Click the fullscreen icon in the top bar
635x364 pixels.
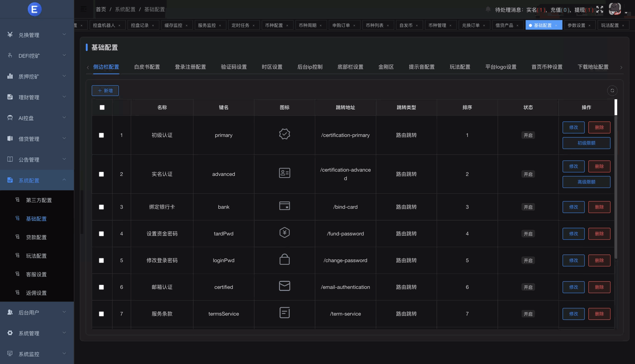600,9
